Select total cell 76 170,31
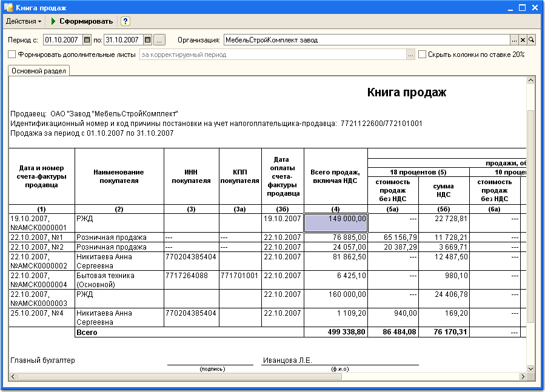The height and width of the screenshot is (392, 545). [x=444, y=332]
